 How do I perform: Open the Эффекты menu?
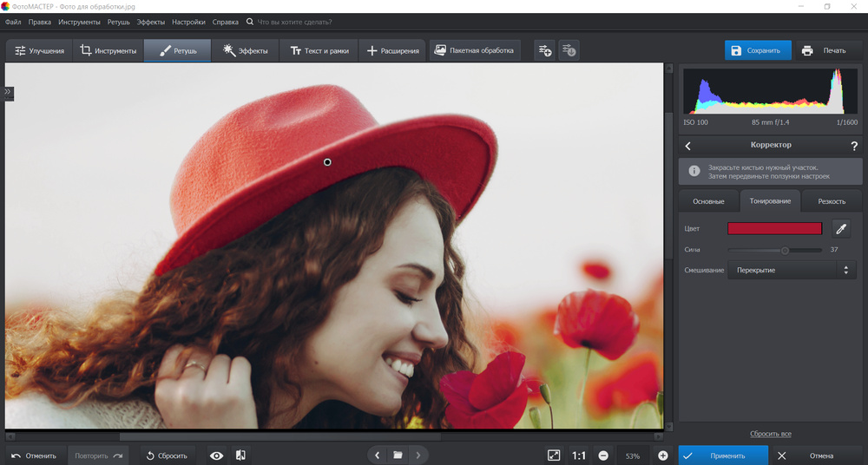[x=151, y=21]
